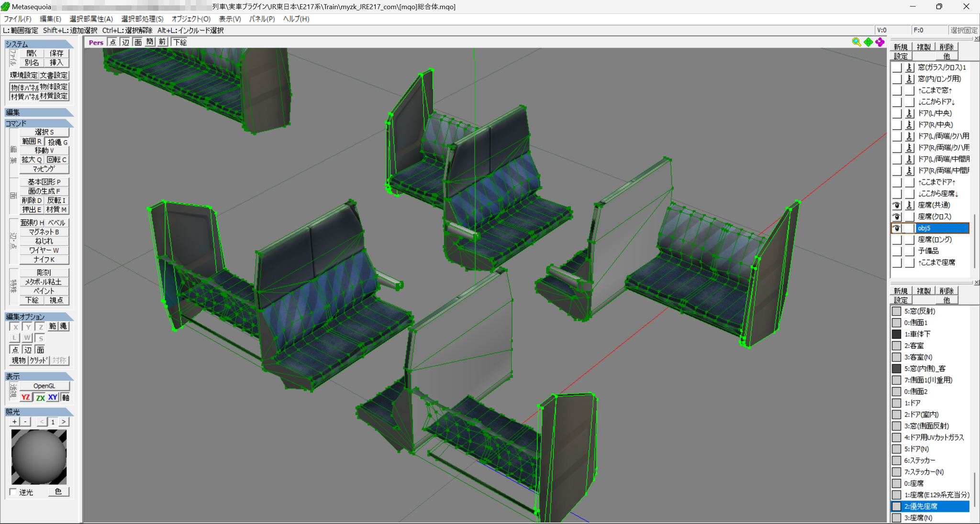Collapse the 照光 lighting section
The height and width of the screenshot is (524, 980).
tap(39, 412)
